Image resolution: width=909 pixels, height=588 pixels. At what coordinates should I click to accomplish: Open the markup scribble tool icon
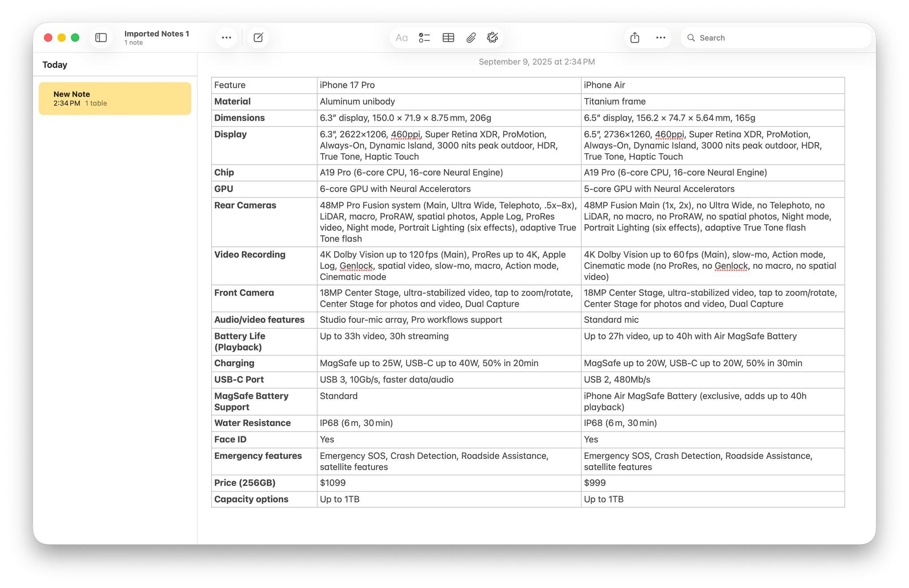(x=493, y=38)
